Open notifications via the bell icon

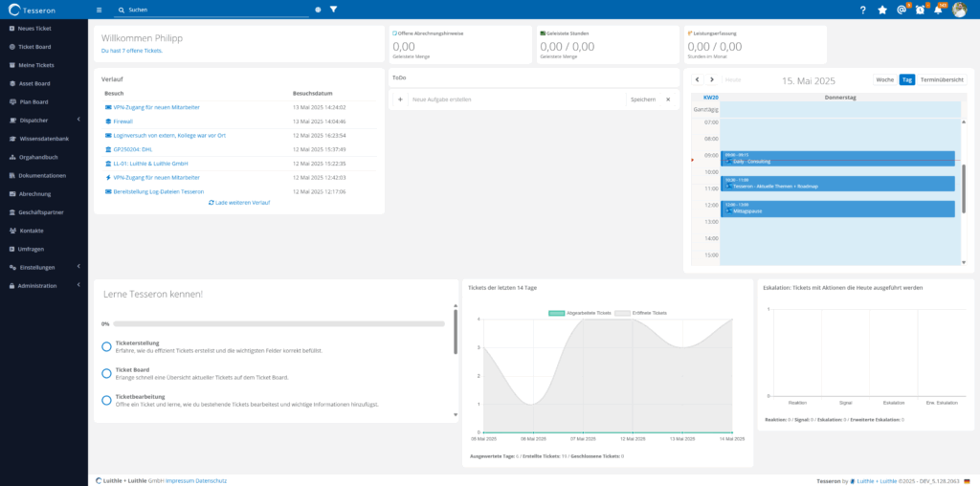pyautogui.click(x=939, y=10)
